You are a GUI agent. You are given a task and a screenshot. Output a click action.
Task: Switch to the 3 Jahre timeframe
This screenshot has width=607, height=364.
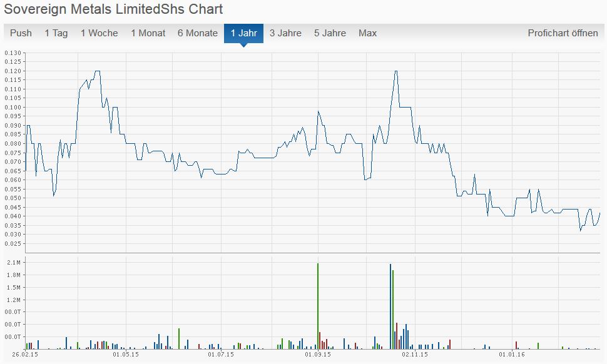[285, 33]
